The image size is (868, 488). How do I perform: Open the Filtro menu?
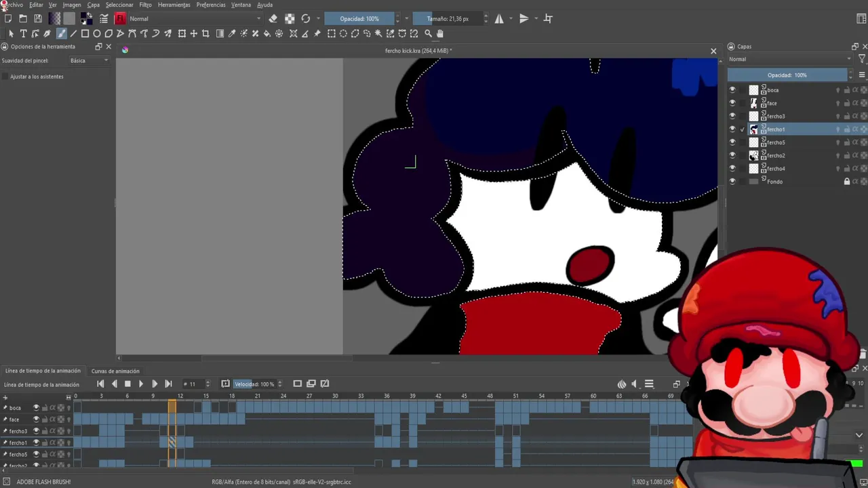point(145,5)
